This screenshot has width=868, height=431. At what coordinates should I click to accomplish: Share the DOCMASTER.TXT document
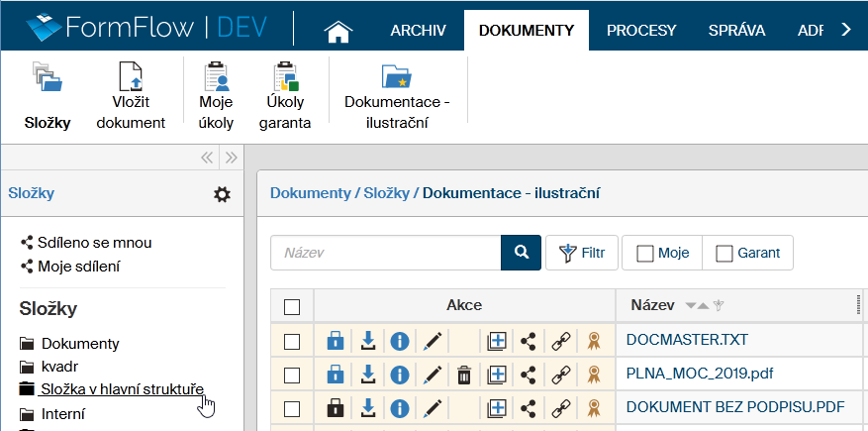[529, 342]
